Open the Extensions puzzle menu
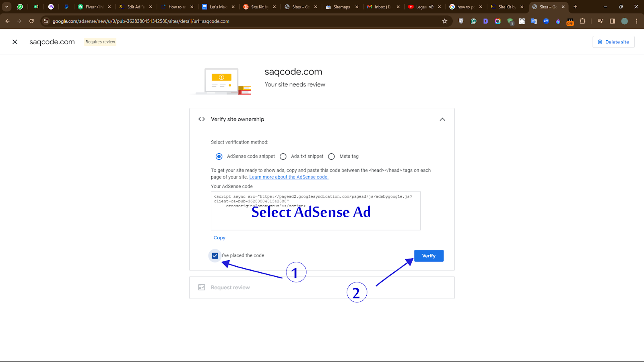Image resolution: width=644 pixels, height=362 pixels. point(582,21)
